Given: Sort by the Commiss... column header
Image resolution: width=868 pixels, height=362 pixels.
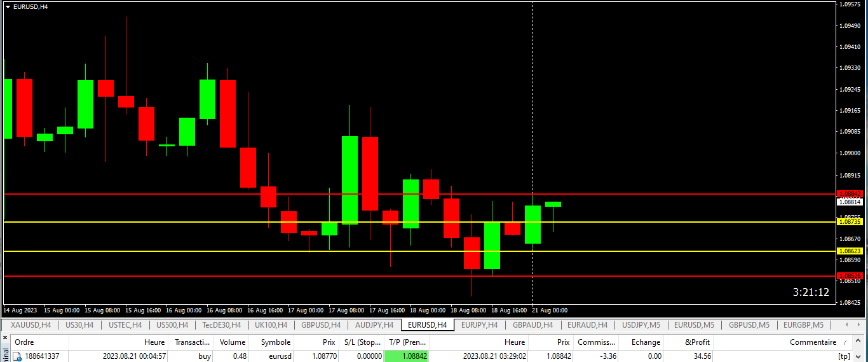Looking at the screenshot, I should point(597,342).
